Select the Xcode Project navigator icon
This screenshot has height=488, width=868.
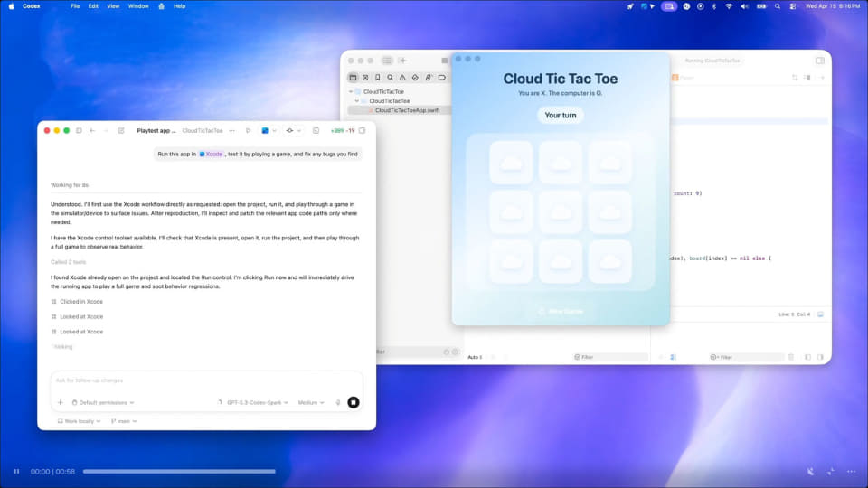pos(353,78)
